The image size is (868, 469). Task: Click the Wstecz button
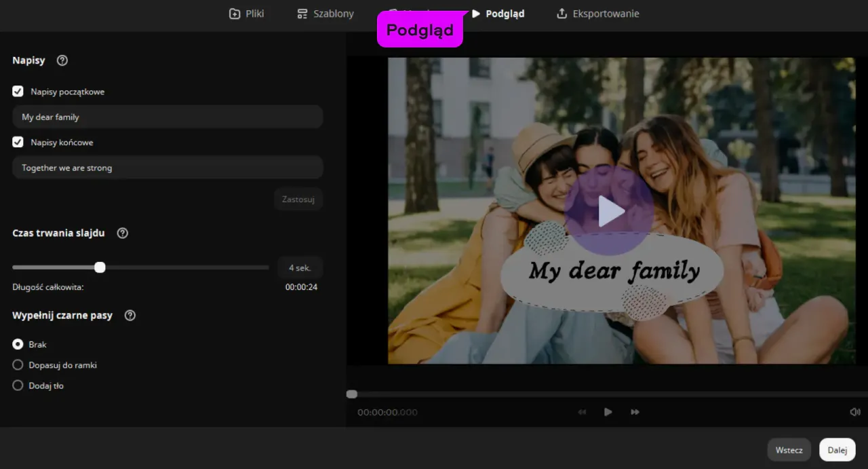789,450
